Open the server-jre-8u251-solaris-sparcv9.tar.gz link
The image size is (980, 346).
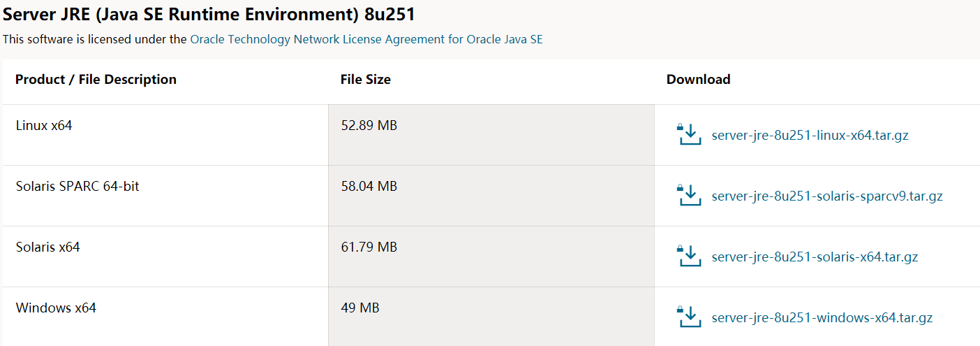[x=827, y=196]
